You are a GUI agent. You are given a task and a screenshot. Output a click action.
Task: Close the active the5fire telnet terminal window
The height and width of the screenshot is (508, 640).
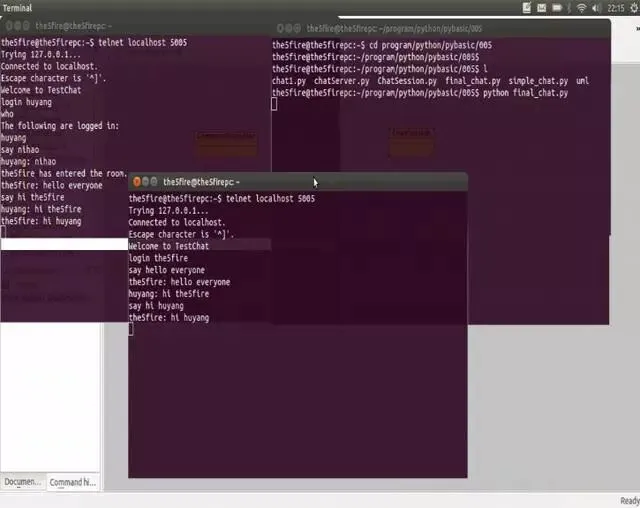pos(137,182)
